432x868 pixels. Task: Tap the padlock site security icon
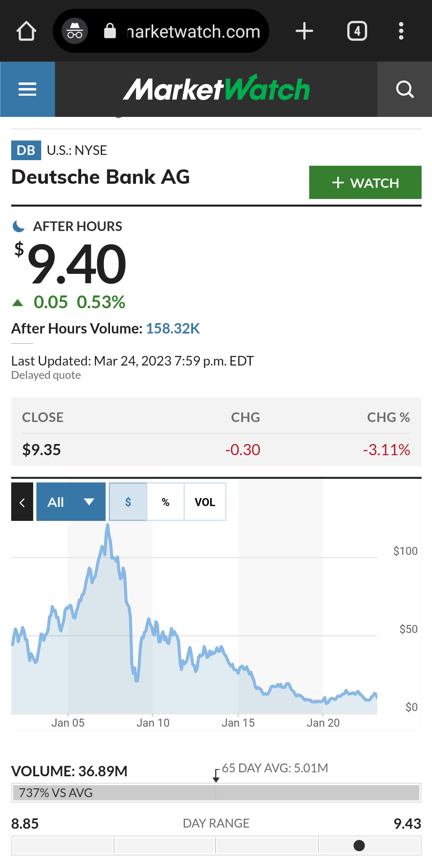pyautogui.click(x=110, y=31)
